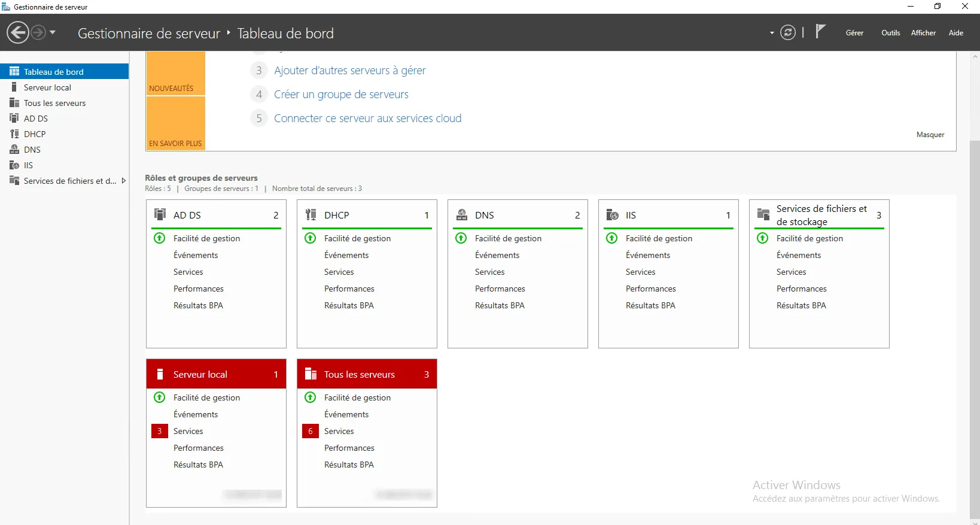Click Connecter ce serveur aux services cloud
Screen dimensions: 980x525
point(367,119)
